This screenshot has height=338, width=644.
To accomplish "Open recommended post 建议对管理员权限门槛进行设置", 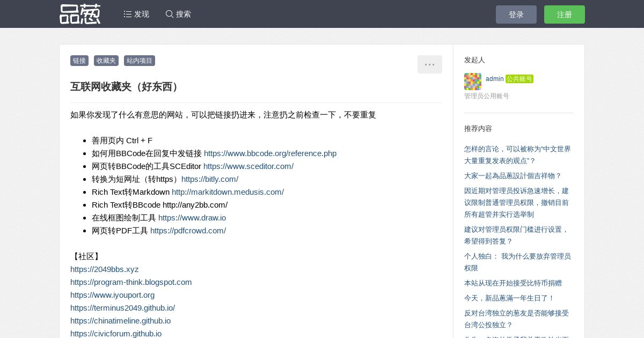I will tap(517, 235).
